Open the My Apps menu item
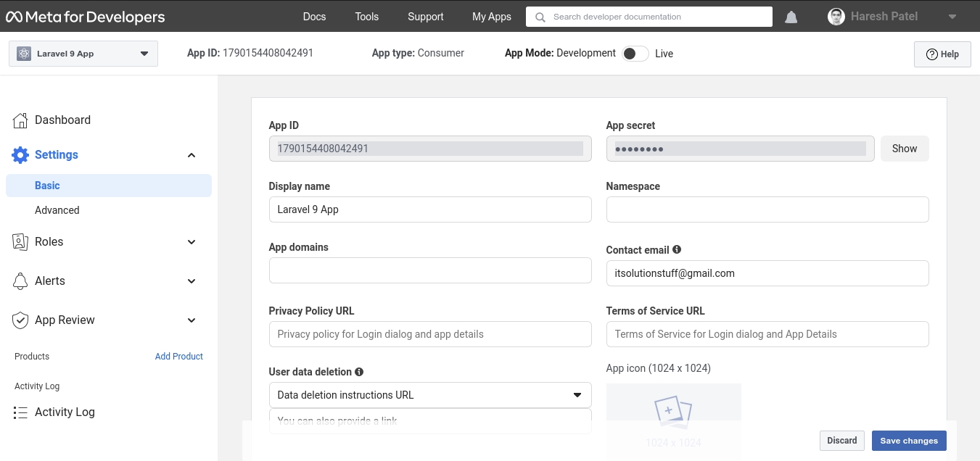The width and height of the screenshot is (980, 461). click(x=491, y=17)
